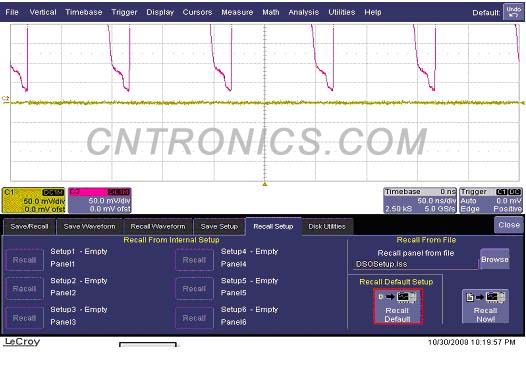Click the Undo button at top right
The image size is (526, 365).
[x=513, y=12]
